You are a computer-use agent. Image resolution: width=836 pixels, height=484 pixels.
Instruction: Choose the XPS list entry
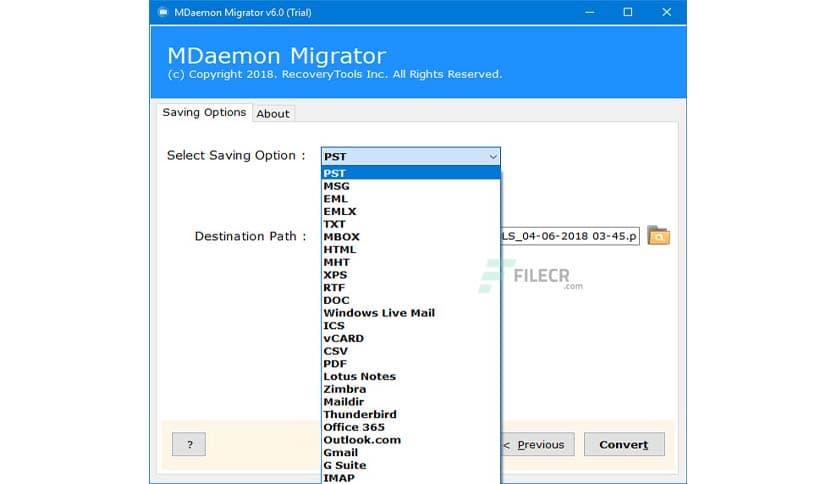[x=411, y=275]
